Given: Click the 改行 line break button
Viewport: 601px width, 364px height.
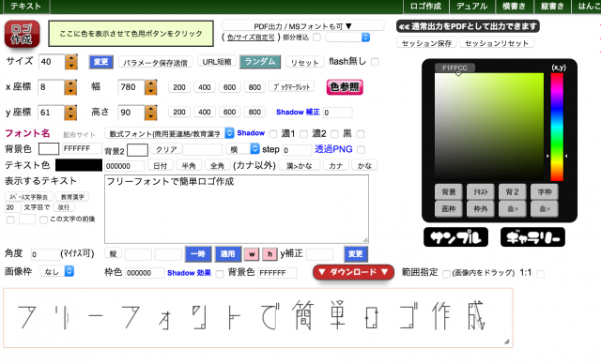Looking at the screenshot, I should tap(64, 207).
